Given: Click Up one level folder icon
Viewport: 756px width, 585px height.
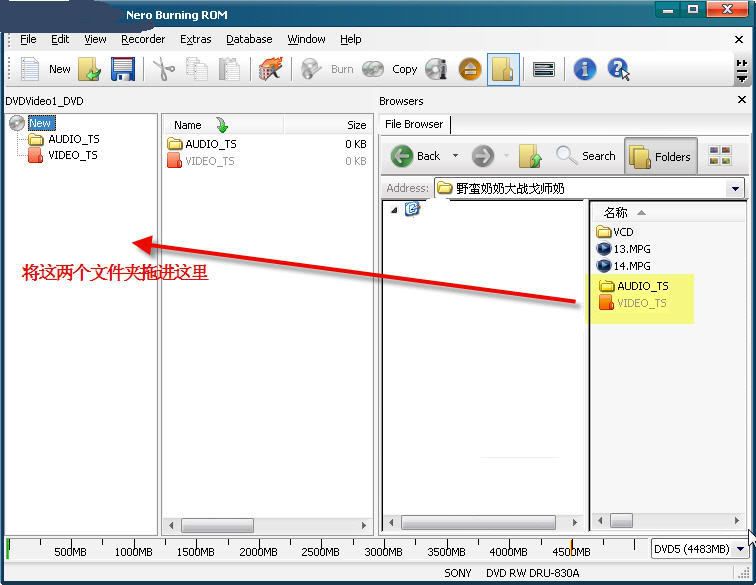Looking at the screenshot, I should [x=530, y=156].
